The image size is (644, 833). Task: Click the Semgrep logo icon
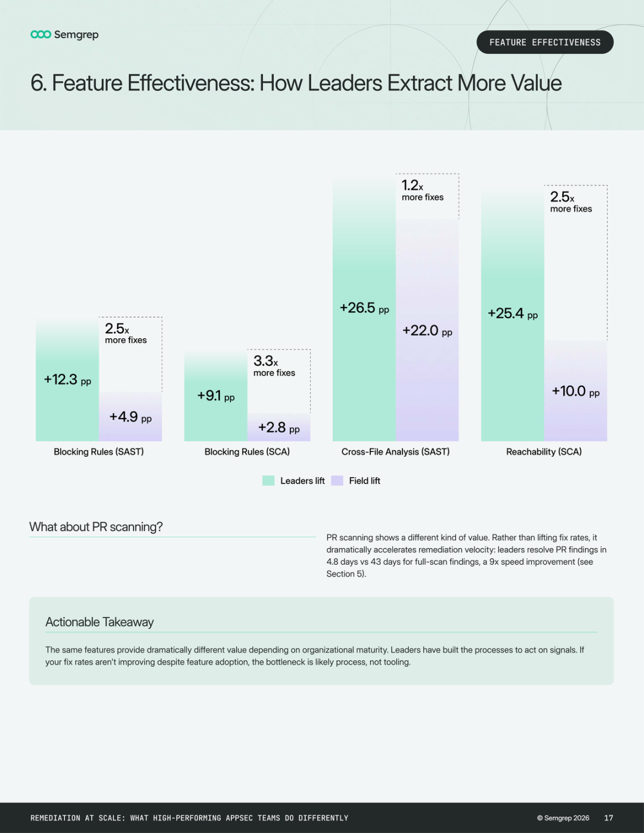(41, 35)
